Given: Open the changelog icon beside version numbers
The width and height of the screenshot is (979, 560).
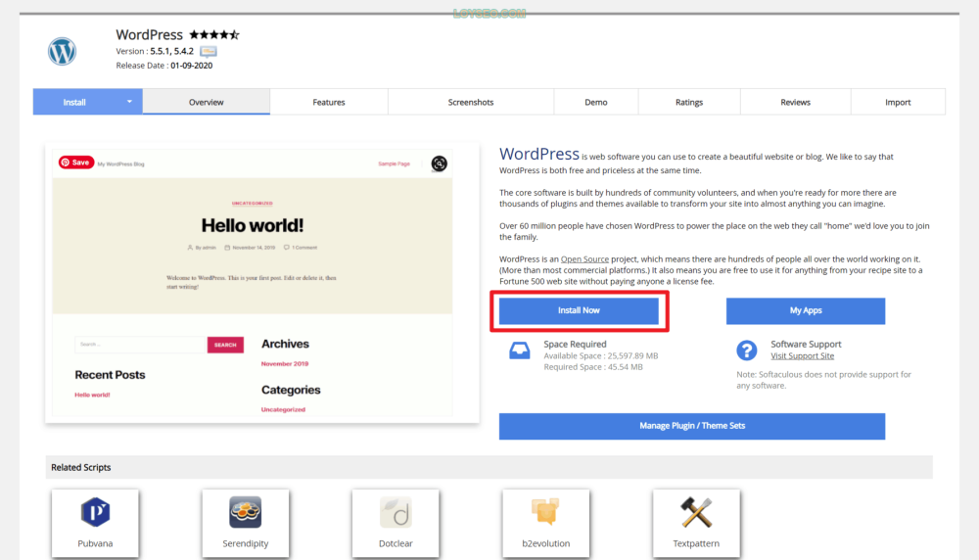Looking at the screenshot, I should coord(208,51).
